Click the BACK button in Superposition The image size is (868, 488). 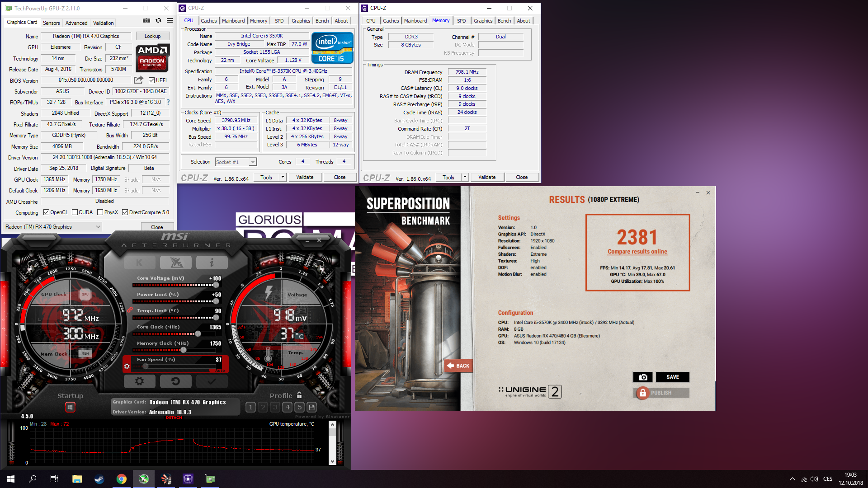click(x=458, y=366)
